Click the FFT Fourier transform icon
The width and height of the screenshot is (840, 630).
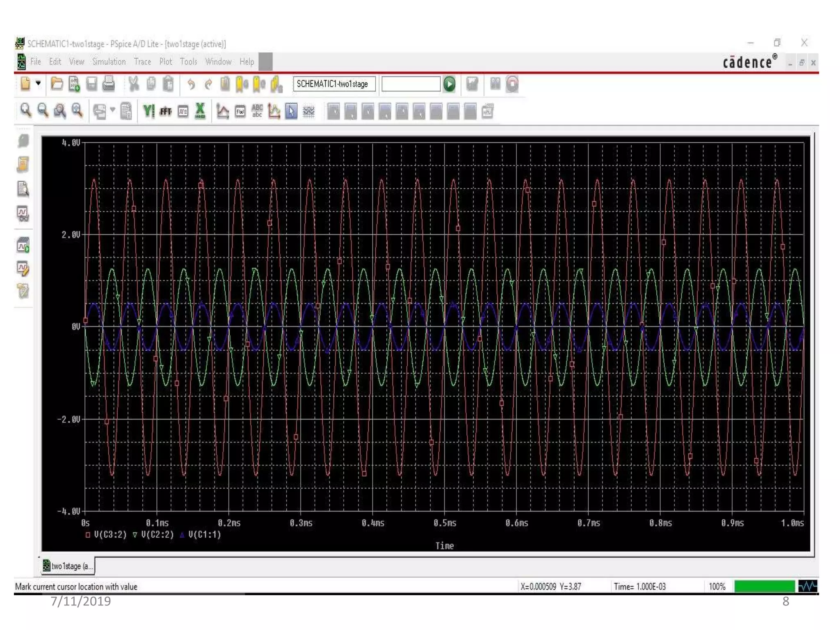pyautogui.click(x=166, y=111)
